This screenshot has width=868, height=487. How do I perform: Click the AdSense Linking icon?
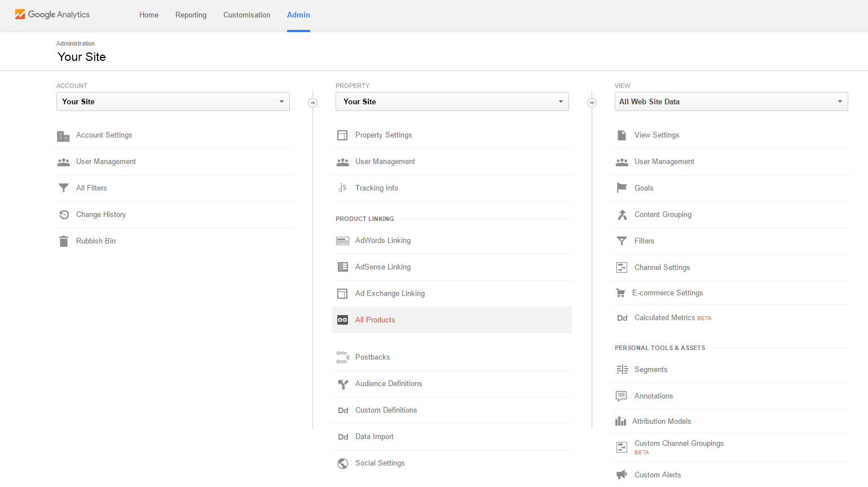(x=342, y=267)
